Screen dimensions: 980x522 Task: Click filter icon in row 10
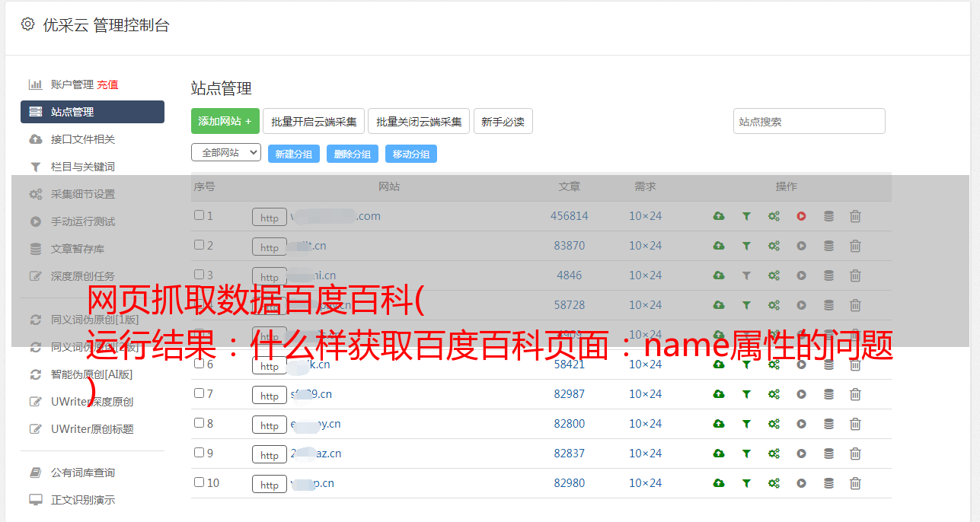coord(746,483)
